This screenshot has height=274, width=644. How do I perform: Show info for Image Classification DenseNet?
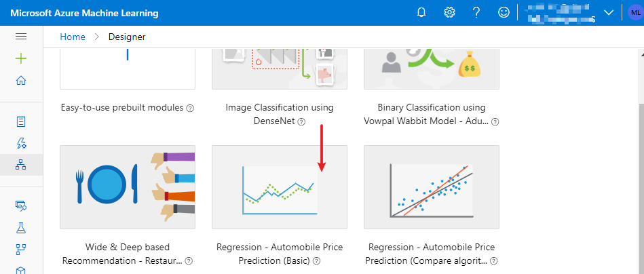[x=301, y=121]
